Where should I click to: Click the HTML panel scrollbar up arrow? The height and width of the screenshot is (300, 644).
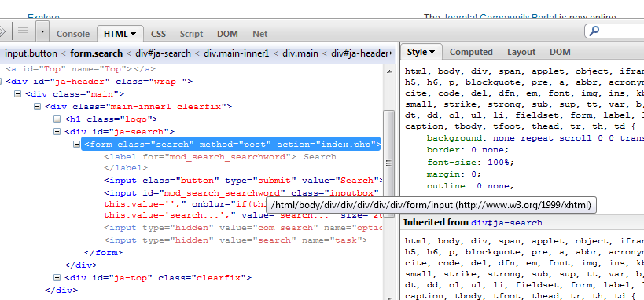389,71
